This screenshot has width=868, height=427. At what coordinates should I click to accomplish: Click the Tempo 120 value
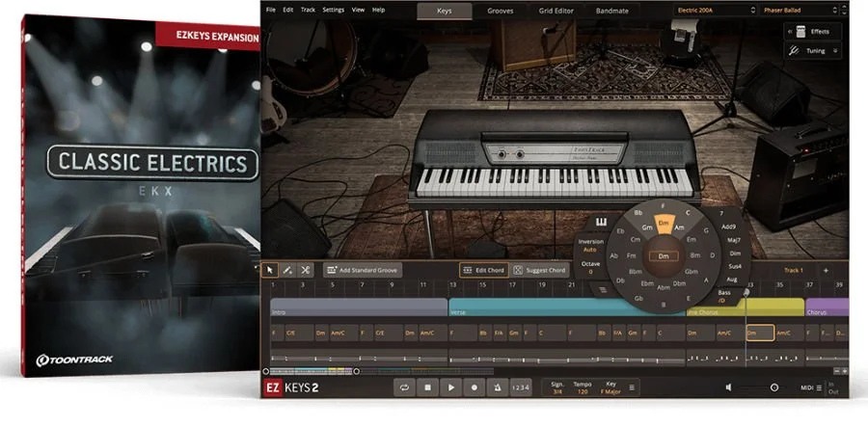[583, 391]
